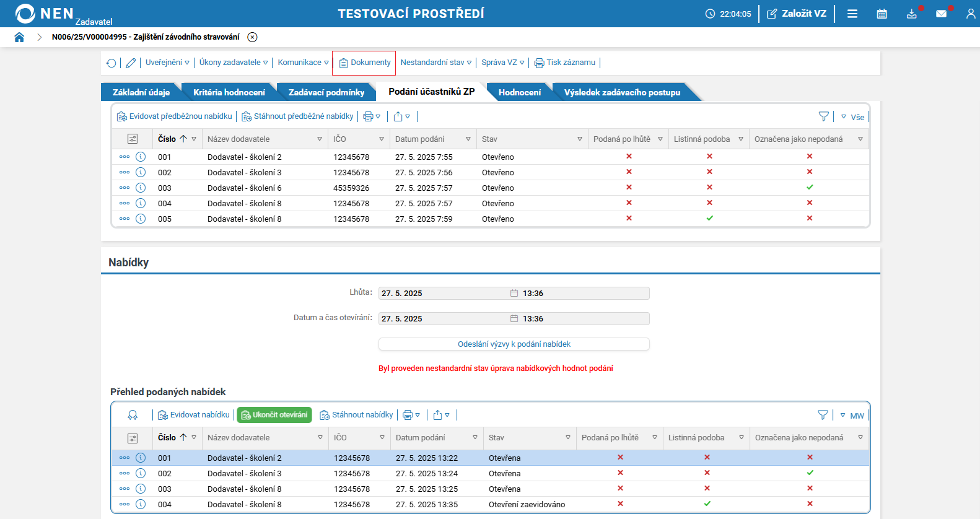Open the hamburger menu in header

pyautogui.click(x=852, y=14)
